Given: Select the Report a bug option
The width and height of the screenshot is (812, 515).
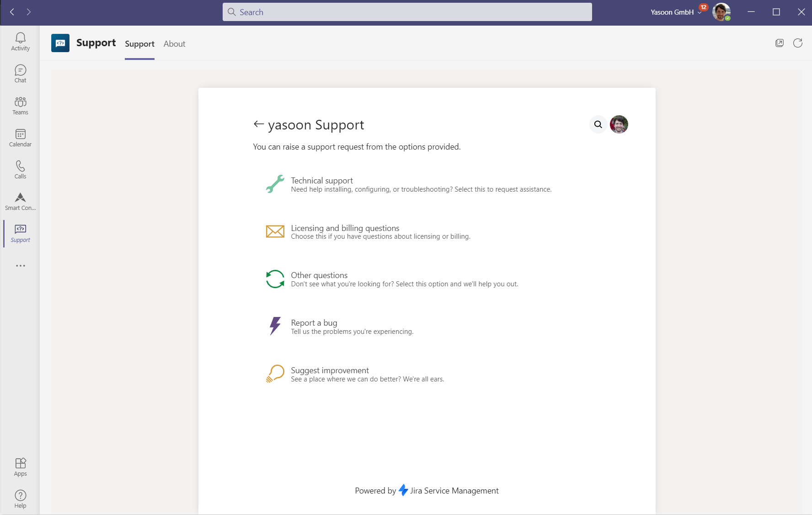Looking at the screenshot, I should (314, 323).
